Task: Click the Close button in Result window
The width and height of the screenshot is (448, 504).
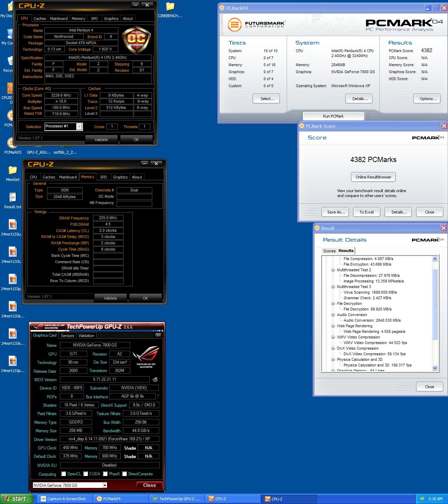Action: (429, 387)
